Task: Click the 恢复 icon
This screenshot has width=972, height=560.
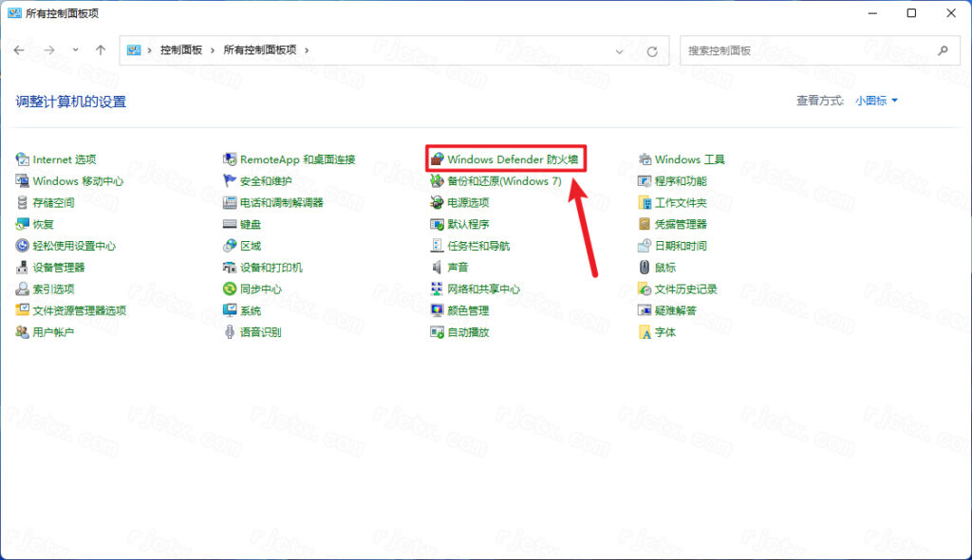Action: (23, 224)
